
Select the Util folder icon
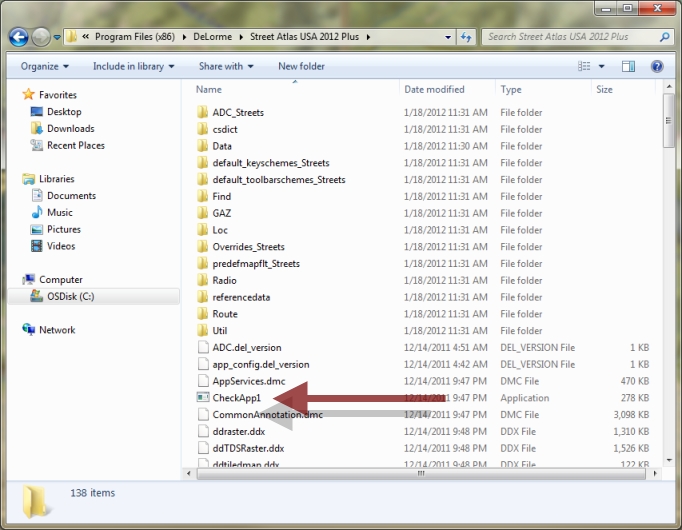click(x=202, y=331)
